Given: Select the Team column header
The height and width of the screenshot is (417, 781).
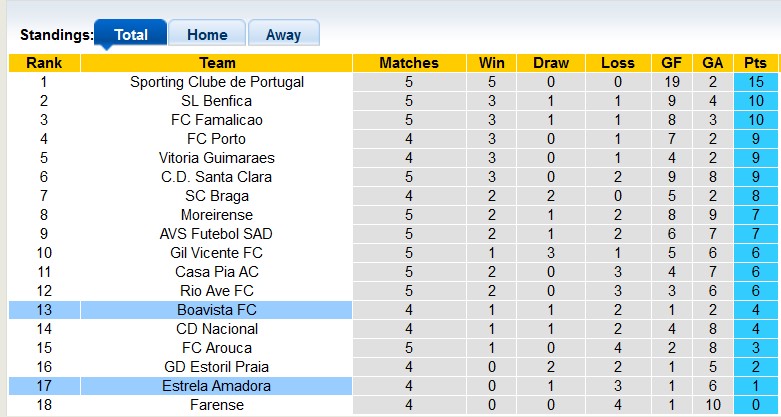Looking at the screenshot, I should (x=217, y=63).
